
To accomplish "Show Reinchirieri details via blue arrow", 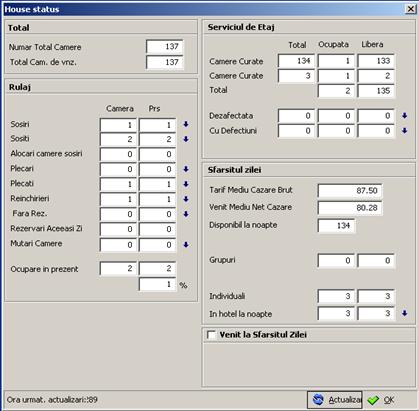I will click(x=186, y=199).
